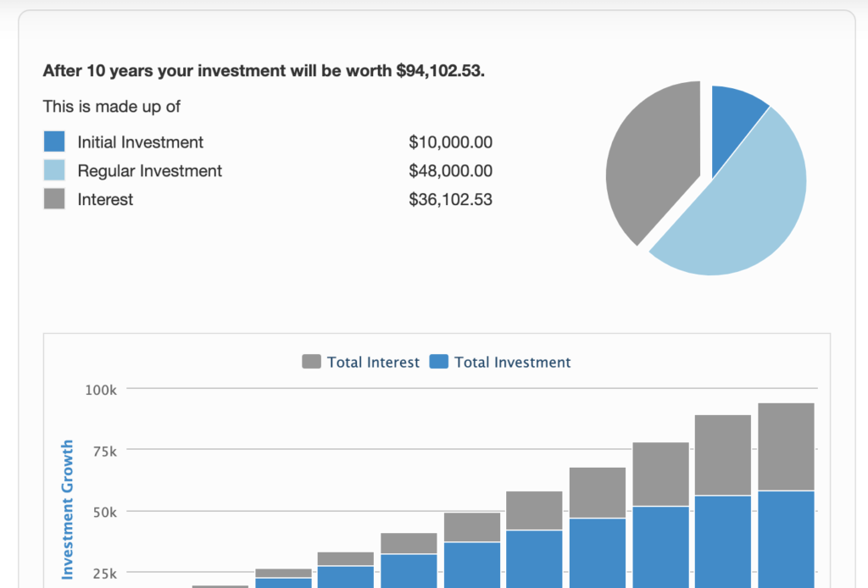Click the $36,102.53 interest amount
868x588 pixels.
click(450, 200)
